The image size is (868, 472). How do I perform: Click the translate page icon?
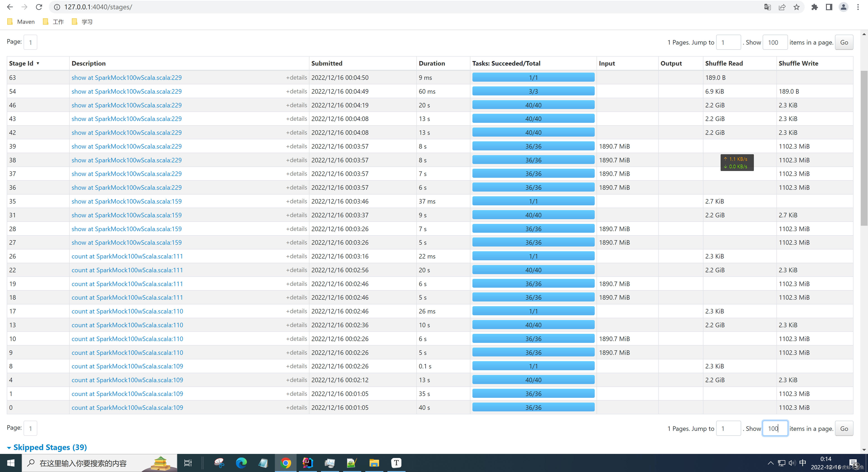(x=767, y=7)
